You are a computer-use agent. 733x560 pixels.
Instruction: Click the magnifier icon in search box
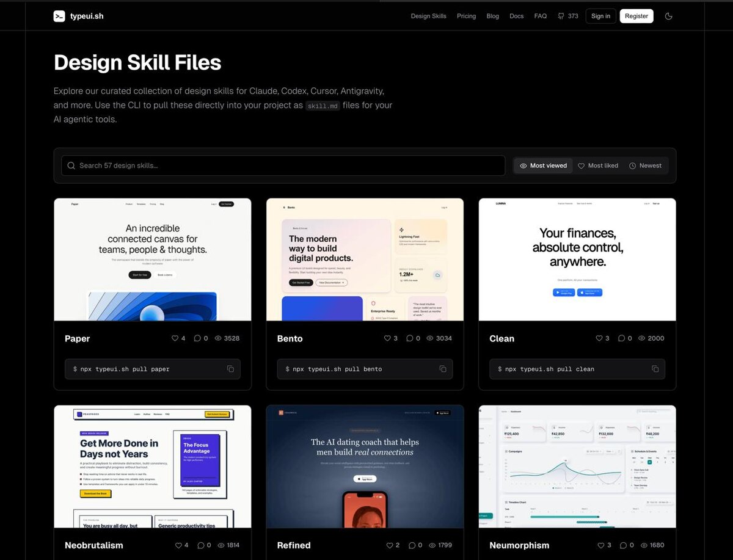[x=71, y=165]
